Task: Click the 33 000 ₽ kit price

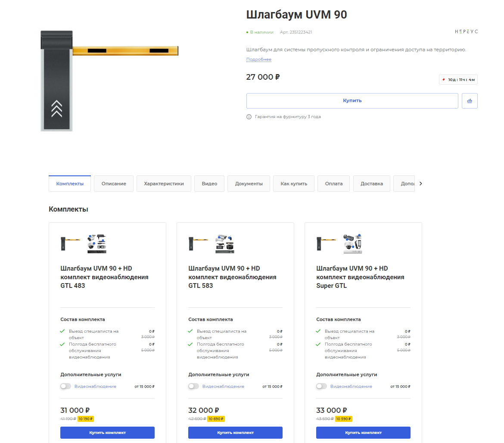Action: click(332, 410)
